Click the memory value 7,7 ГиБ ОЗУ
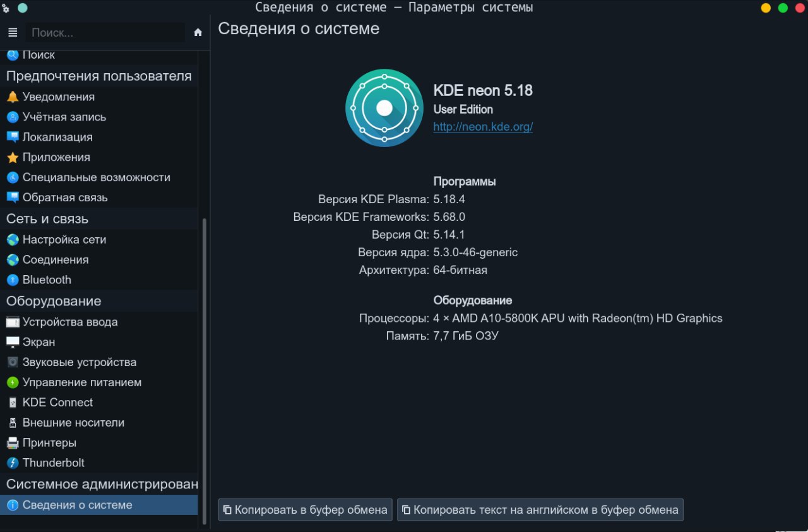Viewport: 808px width, 532px height. point(466,336)
